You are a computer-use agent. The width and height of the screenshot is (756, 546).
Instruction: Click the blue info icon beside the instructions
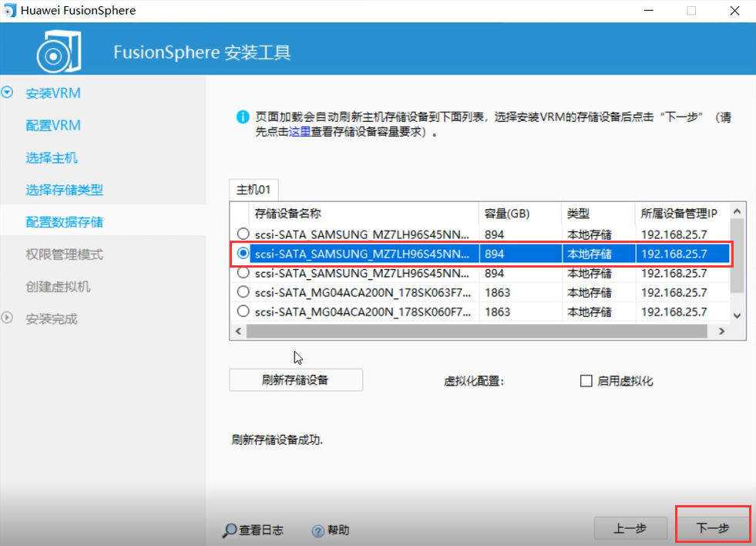click(243, 116)
